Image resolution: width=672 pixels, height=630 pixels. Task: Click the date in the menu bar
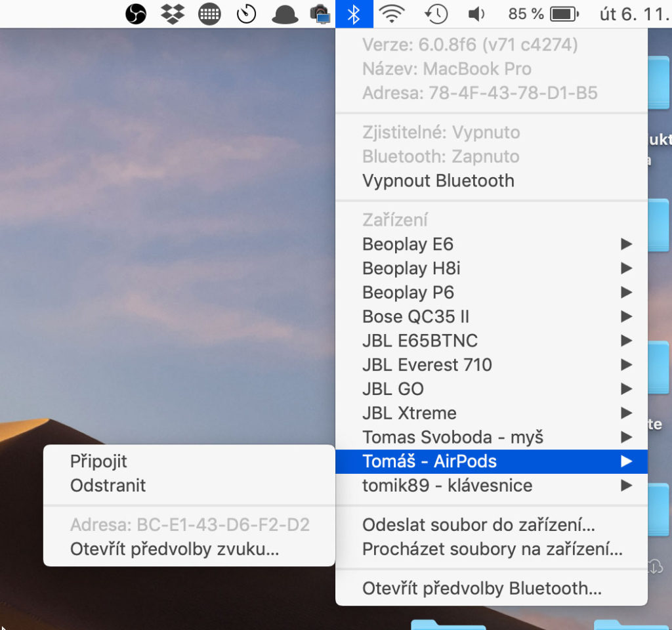(634, 13)
